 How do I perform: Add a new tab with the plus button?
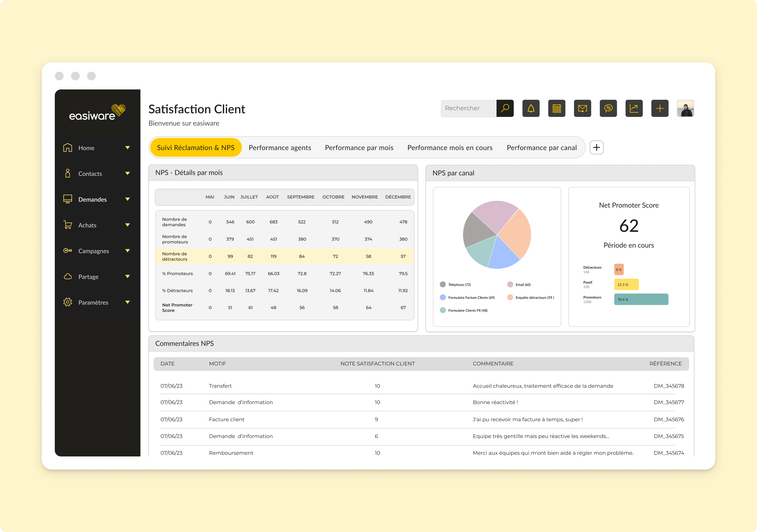click(x=596, y=147)
